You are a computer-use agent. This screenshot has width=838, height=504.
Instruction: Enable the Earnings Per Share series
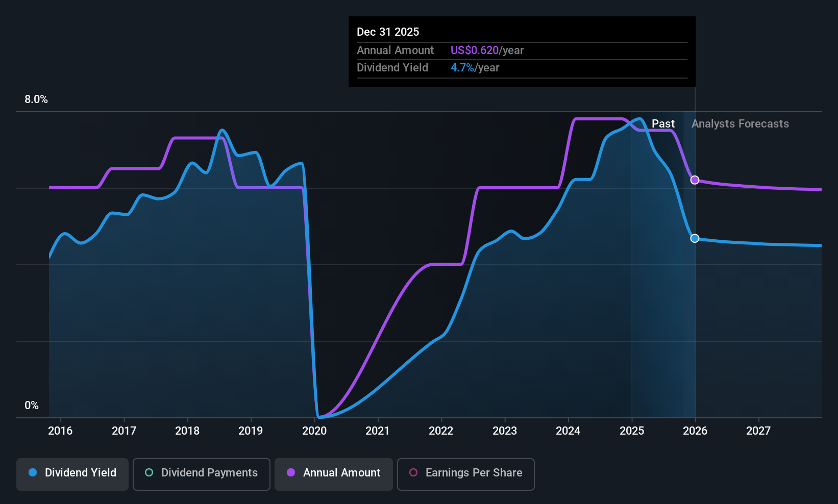[465, 473]
